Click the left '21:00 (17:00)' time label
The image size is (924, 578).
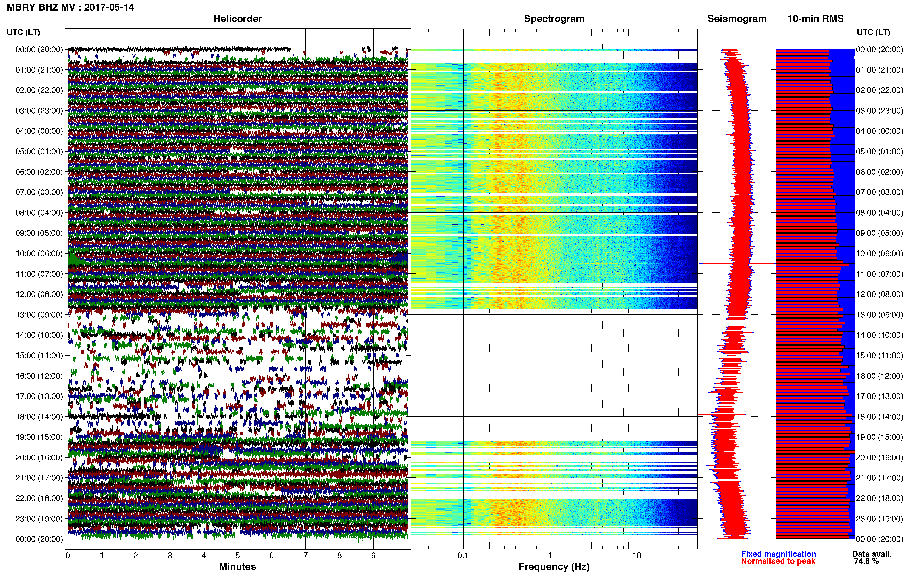[x=39, y=478]
